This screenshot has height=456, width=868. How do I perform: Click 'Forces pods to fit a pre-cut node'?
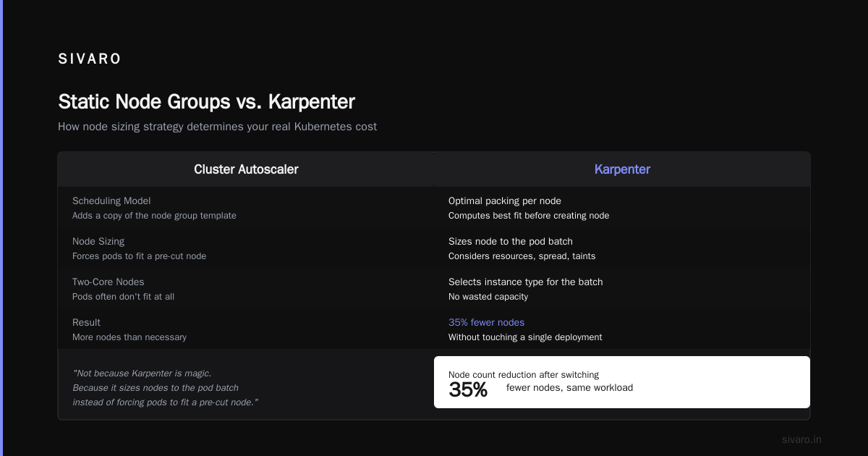coord(139,256)
